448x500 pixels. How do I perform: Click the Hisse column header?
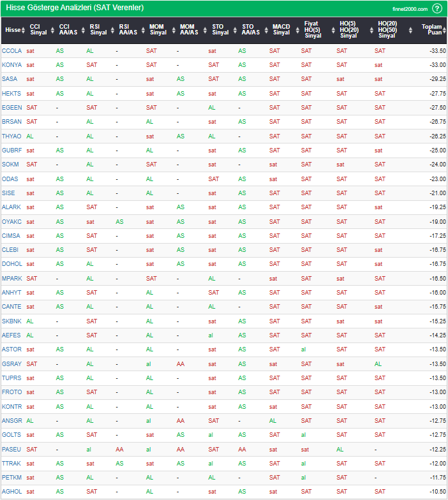[13, 30]
